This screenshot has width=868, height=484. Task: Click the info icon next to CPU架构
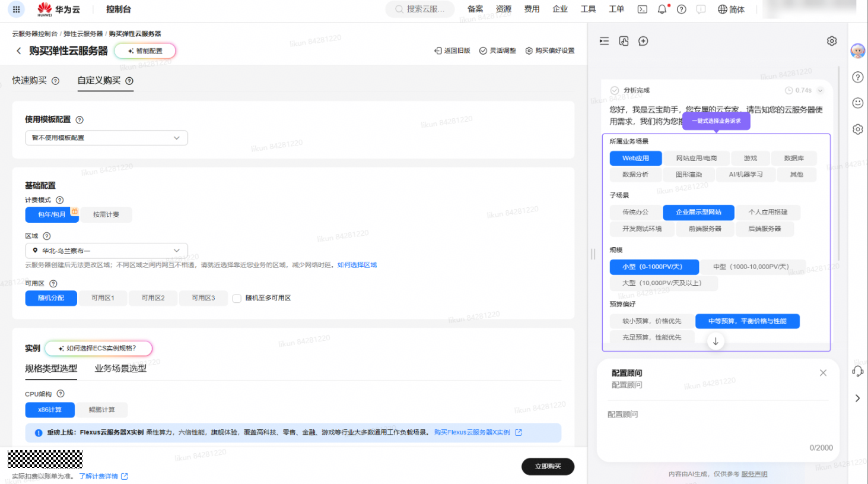[61, 394]
